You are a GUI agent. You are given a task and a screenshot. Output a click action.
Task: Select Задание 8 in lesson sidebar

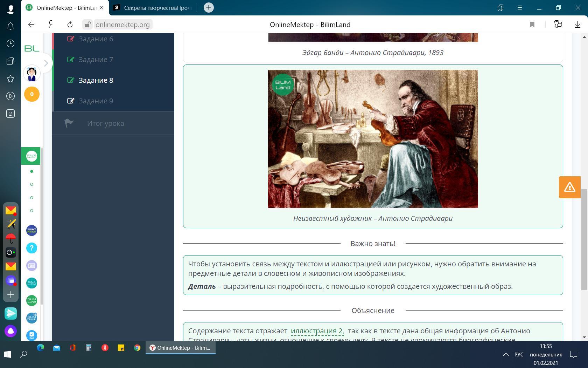(96, 80)
